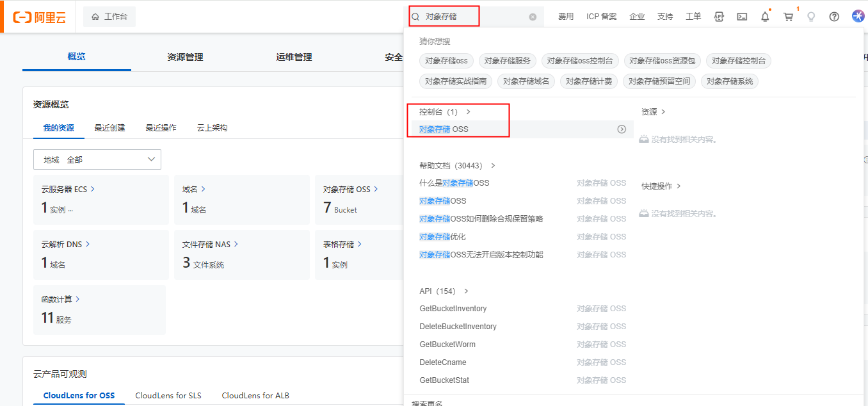Click the 对象存储服务 suggestion chip

coord(507,61)
